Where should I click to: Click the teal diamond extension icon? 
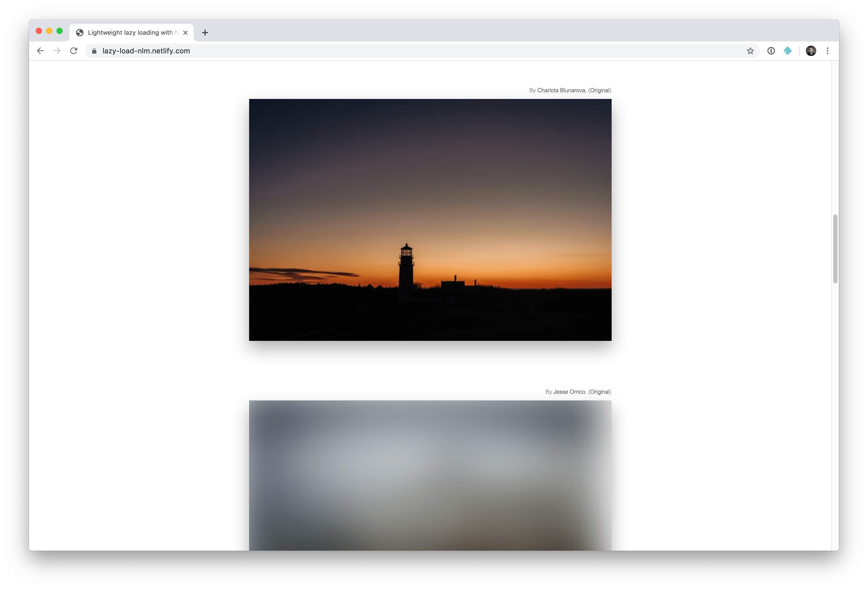788,51
